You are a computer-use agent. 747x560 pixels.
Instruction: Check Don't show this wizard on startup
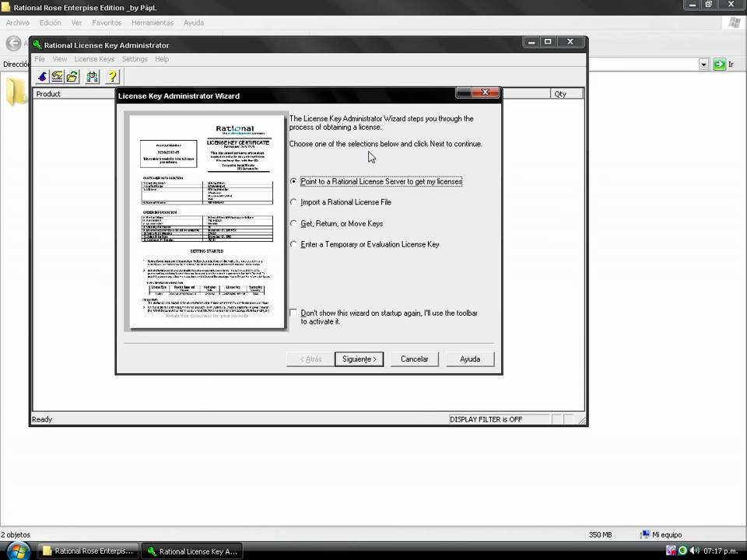[x=293, y=313]
